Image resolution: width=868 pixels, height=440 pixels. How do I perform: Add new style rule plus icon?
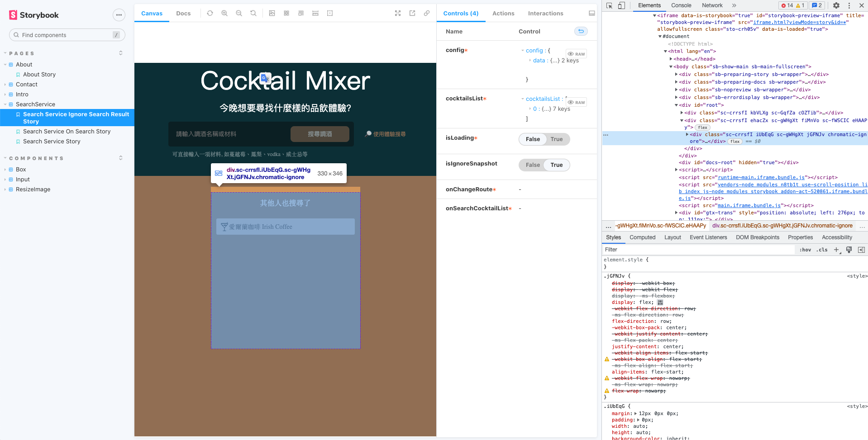pos(836,250)
